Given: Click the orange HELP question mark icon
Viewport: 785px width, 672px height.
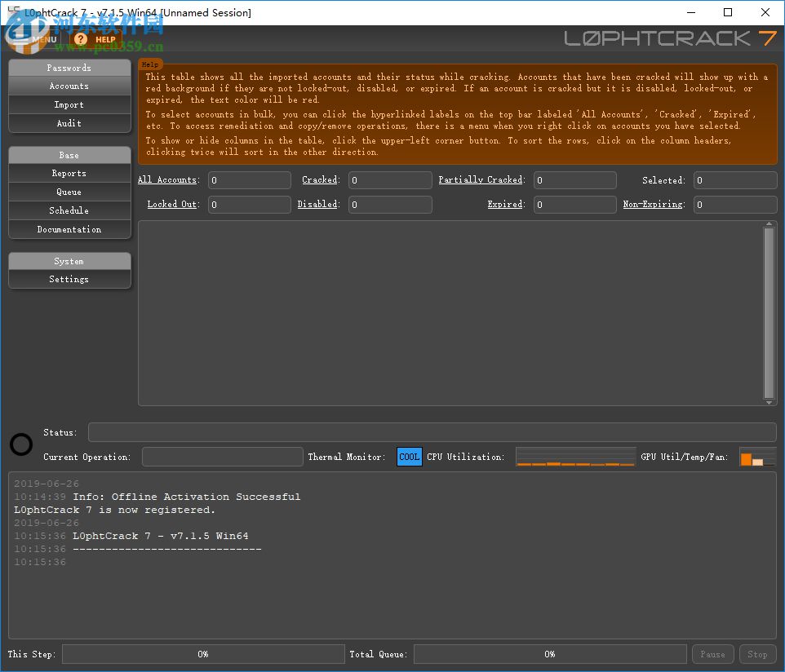Looking at the screenshot, I should tap(80, 39).
